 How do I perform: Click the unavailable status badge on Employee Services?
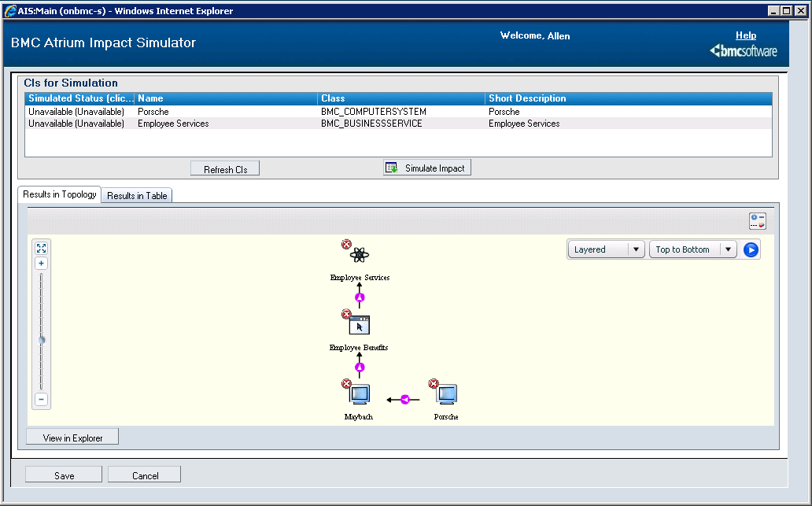pyautogui.click(x=346, y=244)
